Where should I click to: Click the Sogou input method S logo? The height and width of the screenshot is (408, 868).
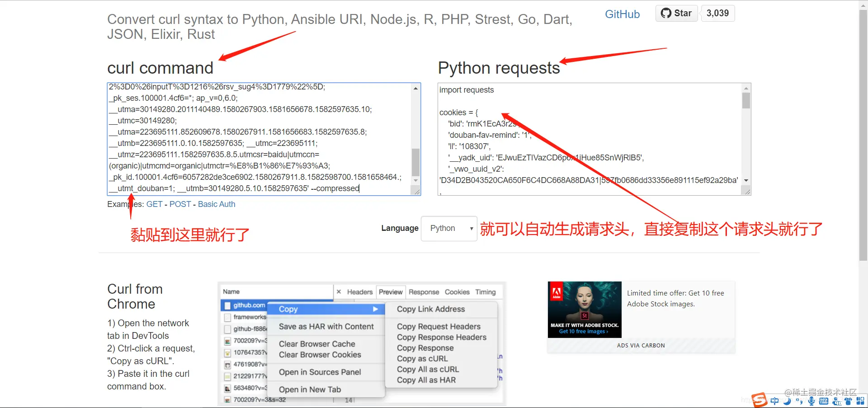(759, 400)
